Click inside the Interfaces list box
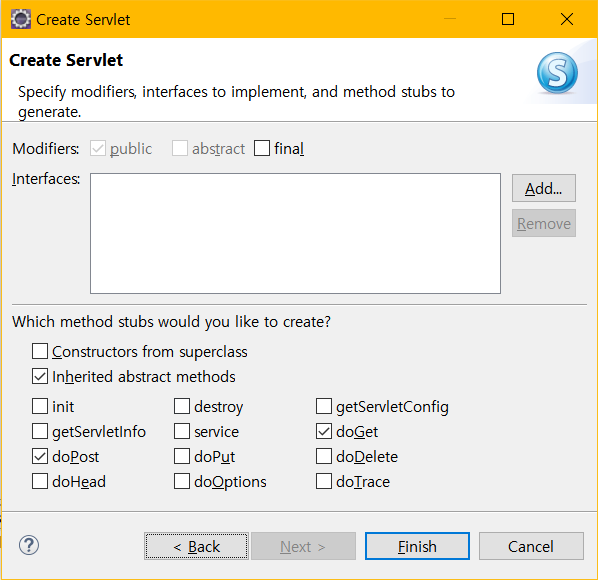Image resolution: width=598 pixels, height=580 pixels. [296, 233]
